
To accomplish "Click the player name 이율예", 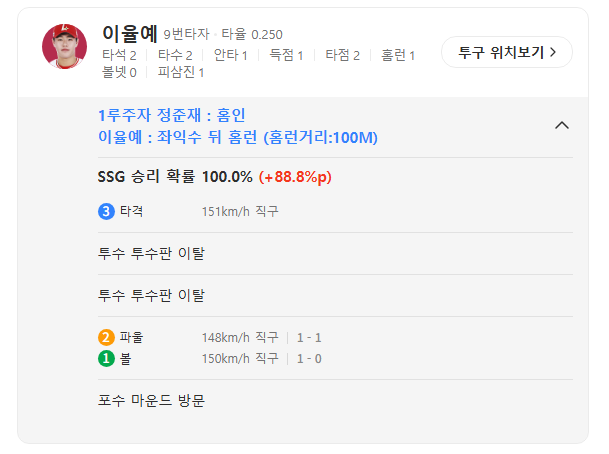I will (129, 33).
